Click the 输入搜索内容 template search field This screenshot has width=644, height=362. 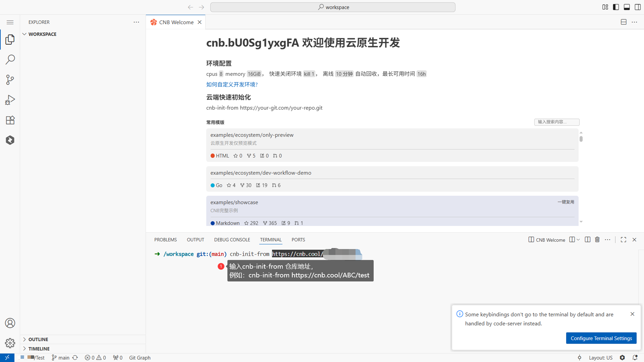[557, 122]
